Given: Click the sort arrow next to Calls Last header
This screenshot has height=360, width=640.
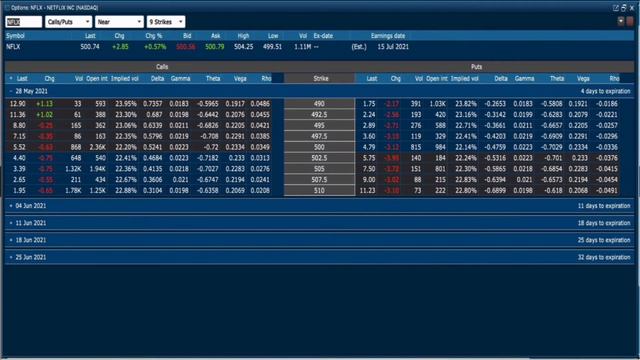Looking at the screenshot, I should pos(11,78).
